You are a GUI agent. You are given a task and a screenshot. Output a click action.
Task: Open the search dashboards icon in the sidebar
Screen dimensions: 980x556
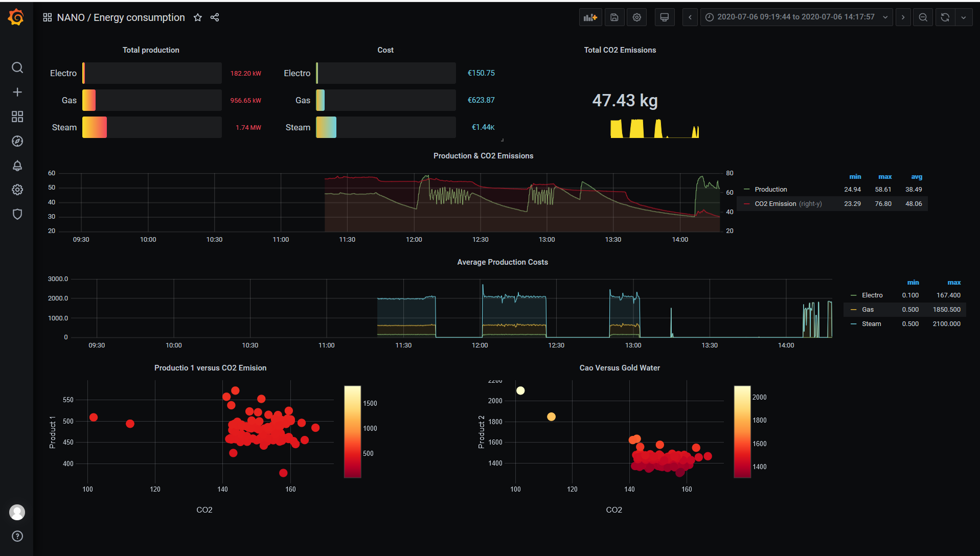tap(17, 67)
